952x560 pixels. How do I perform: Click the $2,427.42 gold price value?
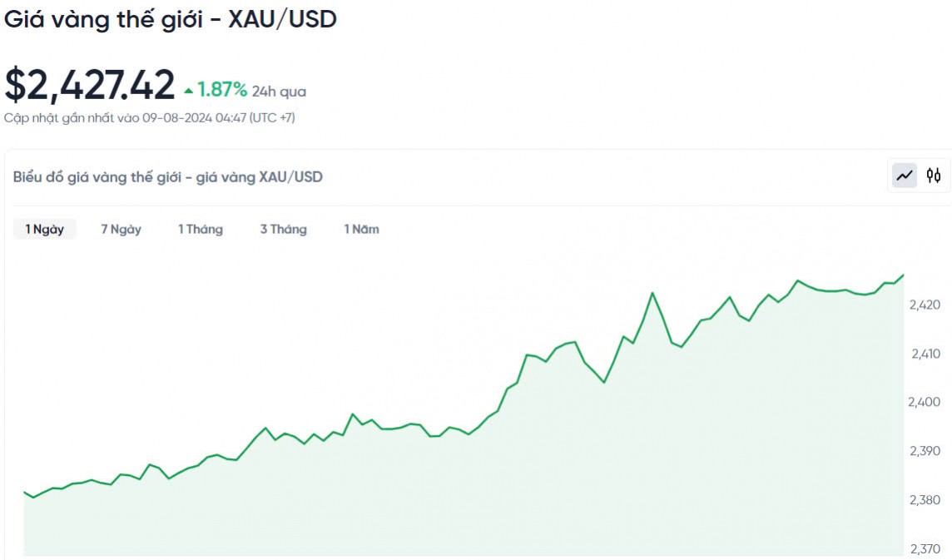tap(90, 85)
